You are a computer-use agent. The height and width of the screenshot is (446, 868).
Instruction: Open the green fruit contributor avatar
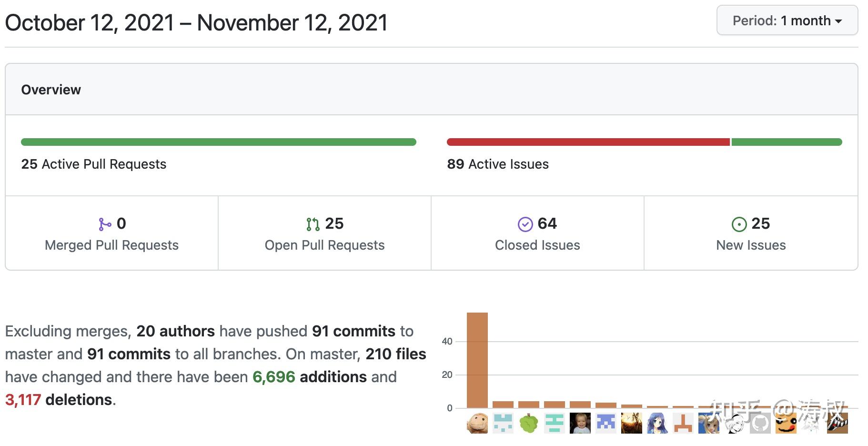529,423
